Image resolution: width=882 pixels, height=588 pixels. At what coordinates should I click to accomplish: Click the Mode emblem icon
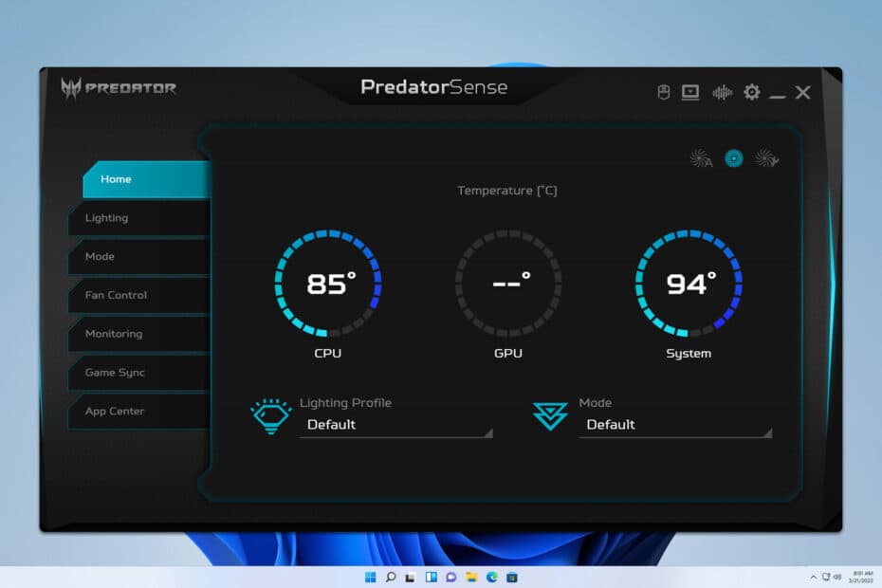point(553,414)
